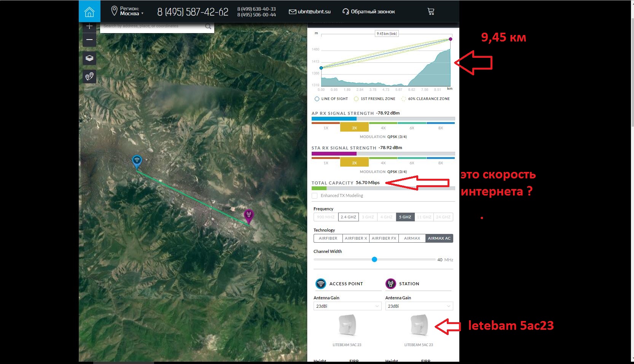Click the STA RX signal strength bar
Image resolution: width=634 pixels, height=364 pixels.
383,154
